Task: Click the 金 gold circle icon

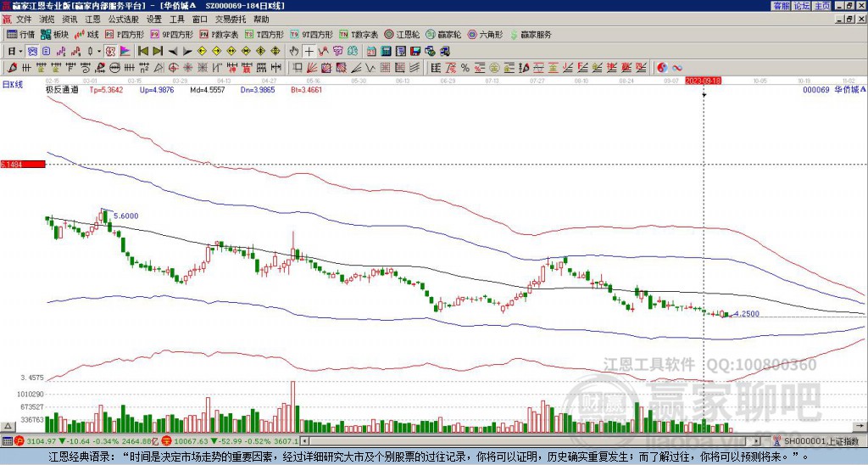Action: pyautogui.click(x=493, y=68)
